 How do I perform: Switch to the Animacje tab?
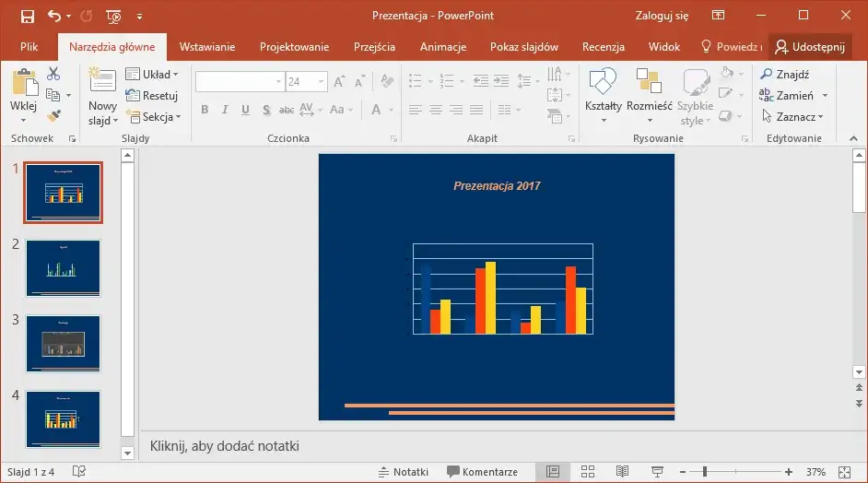(x=443, y=47)
